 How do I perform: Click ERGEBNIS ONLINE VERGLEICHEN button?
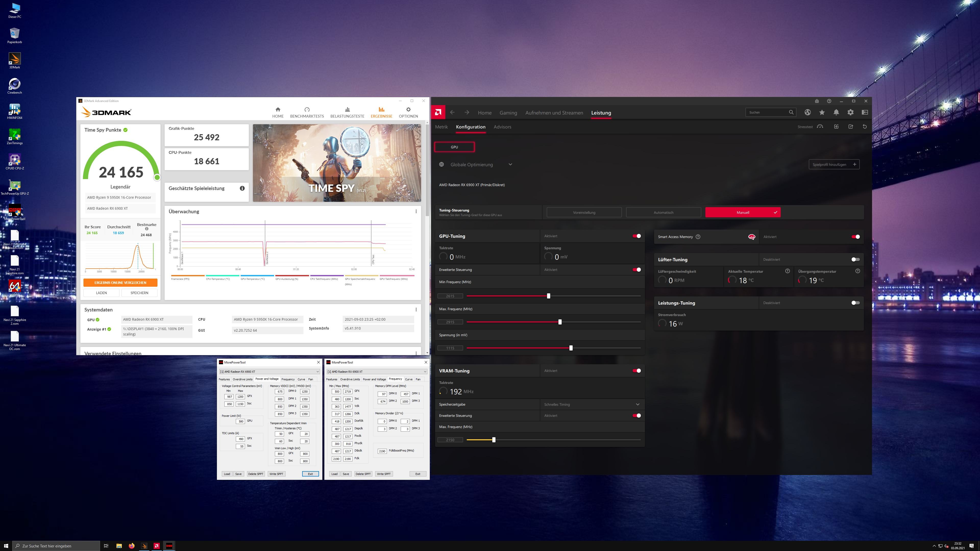click(120, 283)
